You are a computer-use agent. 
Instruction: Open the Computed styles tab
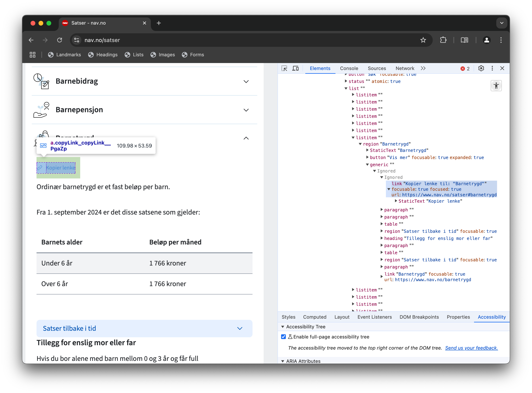tap(315, 317)
